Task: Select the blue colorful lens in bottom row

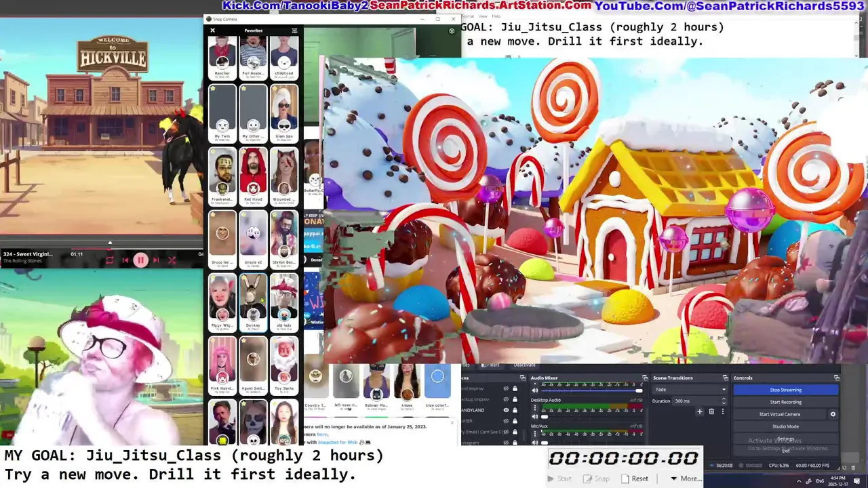Action: click(437, 386)
